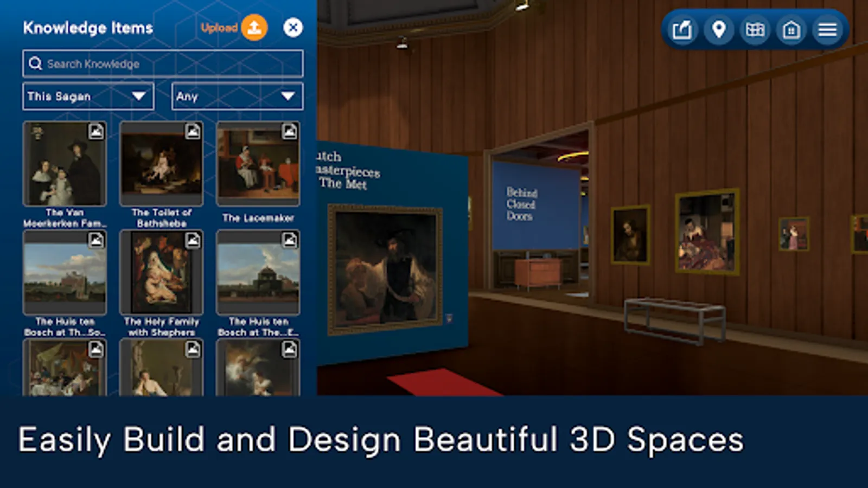868x488 pixels.
Task: Open the share/export icon in the top toolbar
Action: click(682, 29)
